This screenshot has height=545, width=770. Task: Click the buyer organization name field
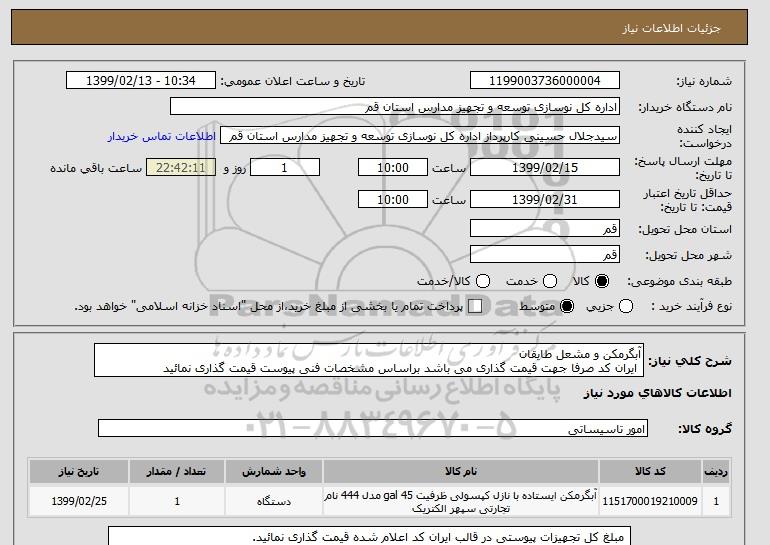pyautogui.click(x=395, y=107)
